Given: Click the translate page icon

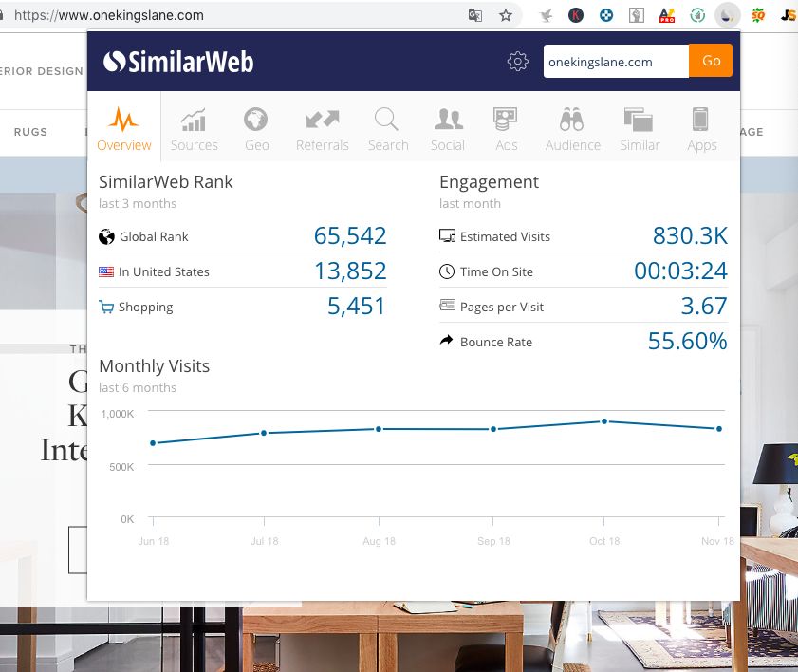Looking at the screenshot, I should click(x=474, y=15).
